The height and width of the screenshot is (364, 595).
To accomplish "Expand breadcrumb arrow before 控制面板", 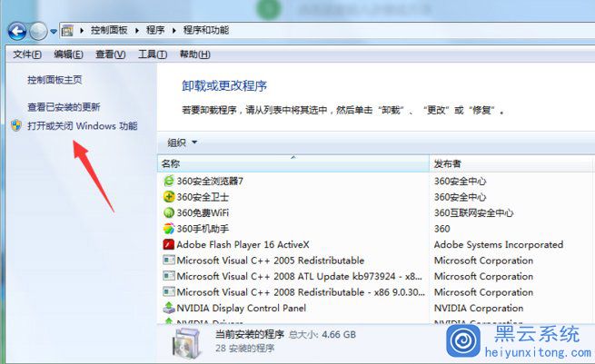I will point(81,31).
